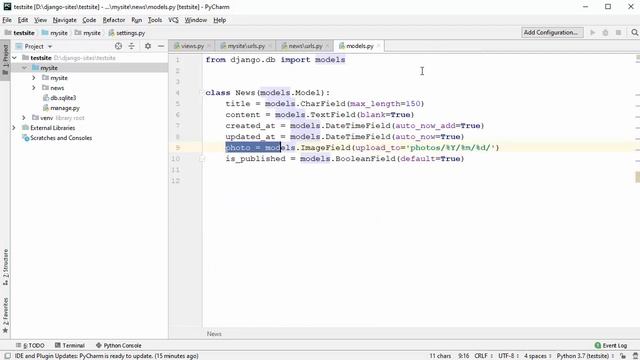Click the green Run icon

(593, 32)
